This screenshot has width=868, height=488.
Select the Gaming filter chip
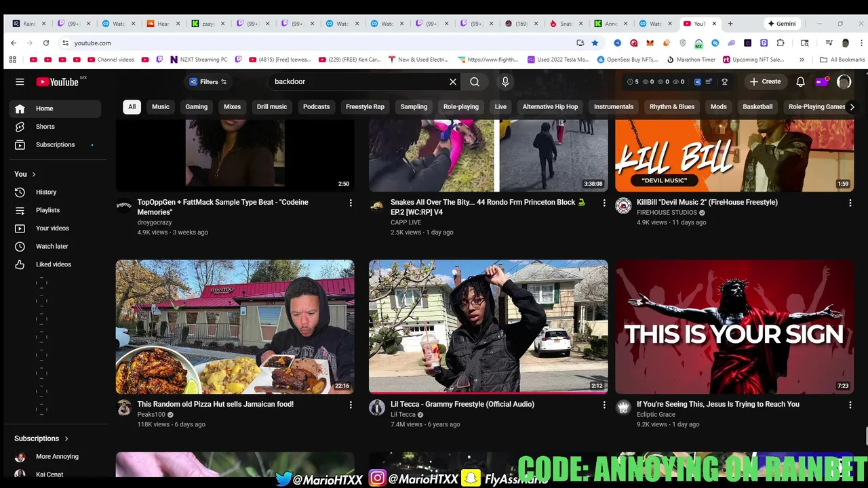click(197, 106)
